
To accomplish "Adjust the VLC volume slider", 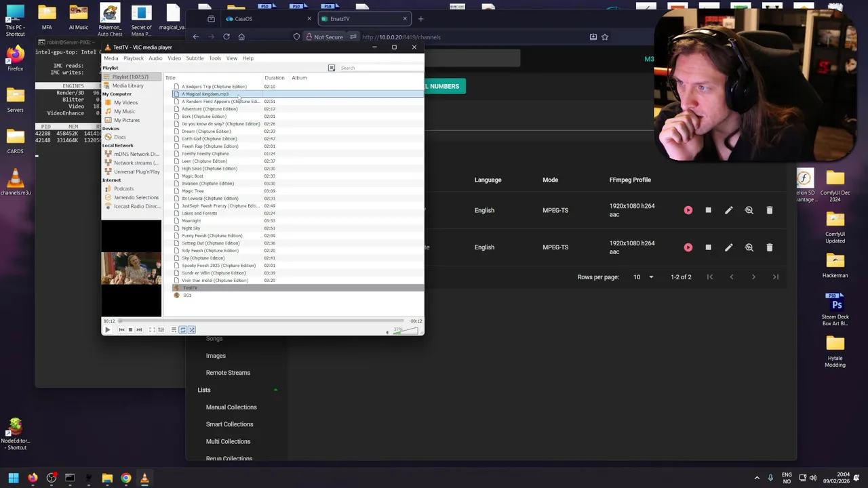I will click(x=407, y=331).
